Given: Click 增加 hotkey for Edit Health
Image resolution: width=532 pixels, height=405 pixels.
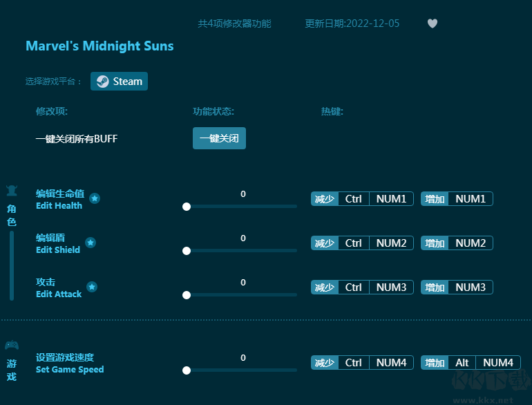Looking at the screenshot, I should [x=435, y=199].
